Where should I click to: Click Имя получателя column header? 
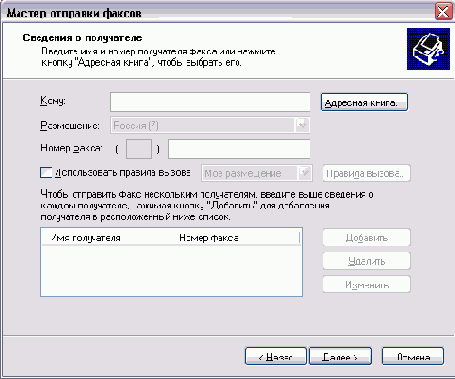pos(86,238)
